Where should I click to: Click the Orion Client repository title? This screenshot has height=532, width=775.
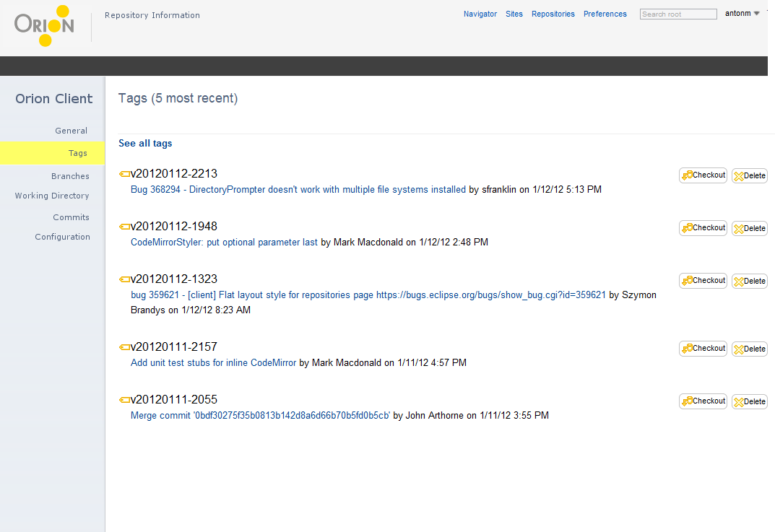click(54, 99)
